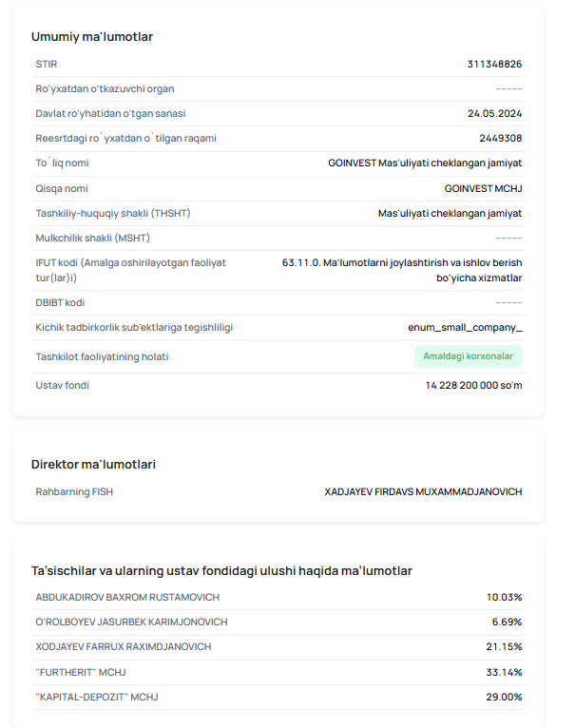Click the registry number 2449308
The image size is (575, 728).
click(501, 138)
